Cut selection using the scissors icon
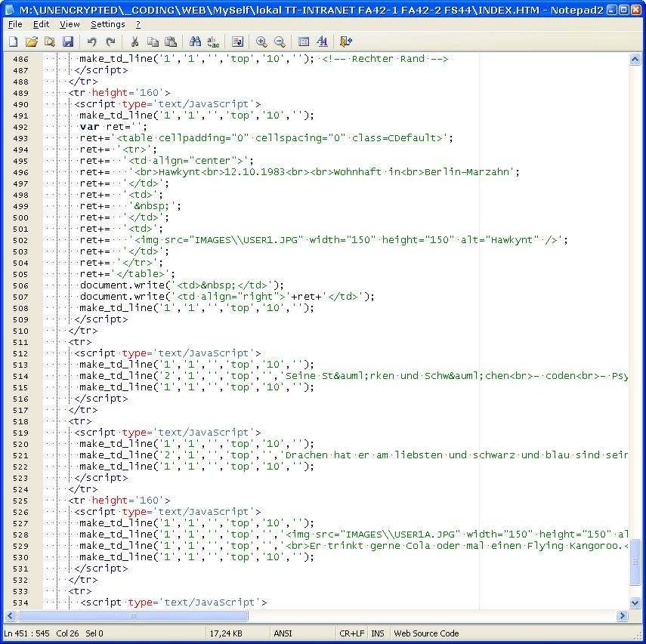This screenshot has height=644, width=646. [134, 42]
